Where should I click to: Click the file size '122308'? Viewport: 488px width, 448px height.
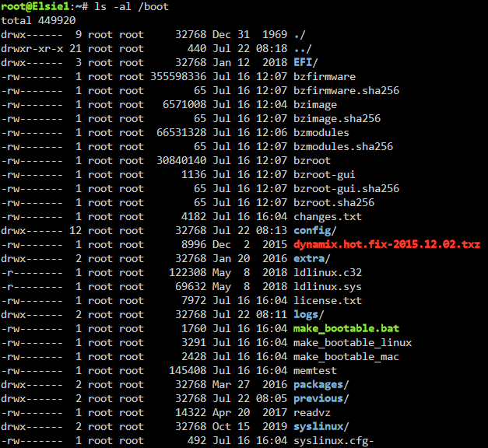coord(188,272)
